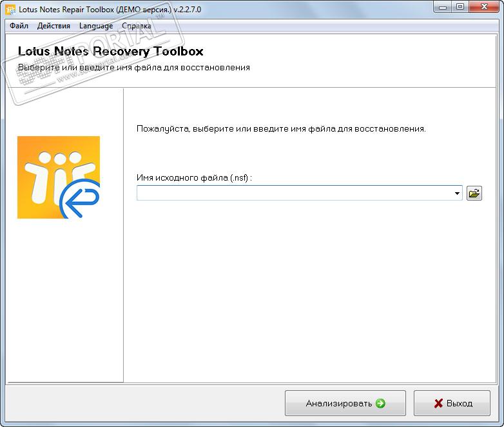Open the Файл menu
This screenshot has height=427, width=504.
tap(19, 26)
